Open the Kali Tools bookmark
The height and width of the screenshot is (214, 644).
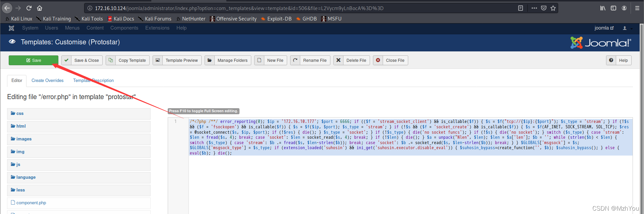(x=89, y=19)
